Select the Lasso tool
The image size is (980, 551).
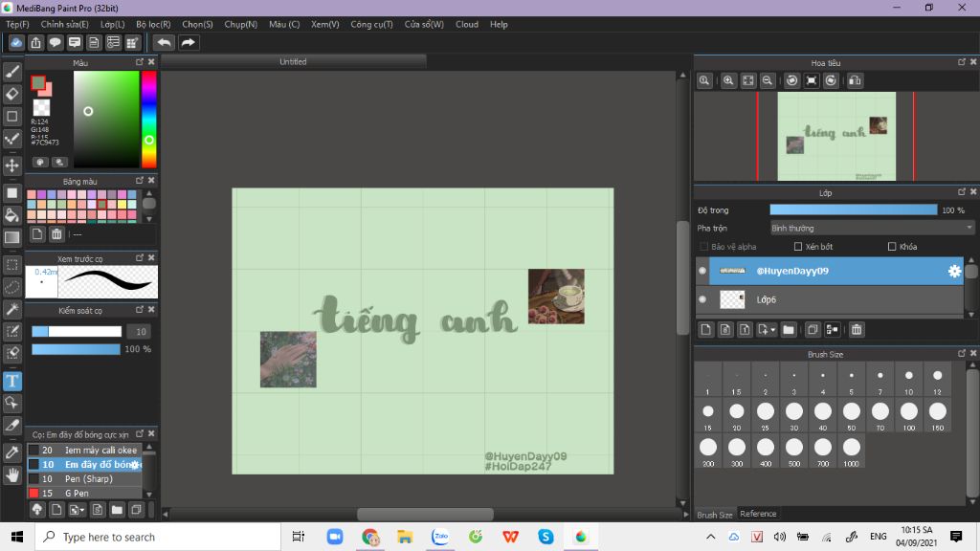point(11,287)
